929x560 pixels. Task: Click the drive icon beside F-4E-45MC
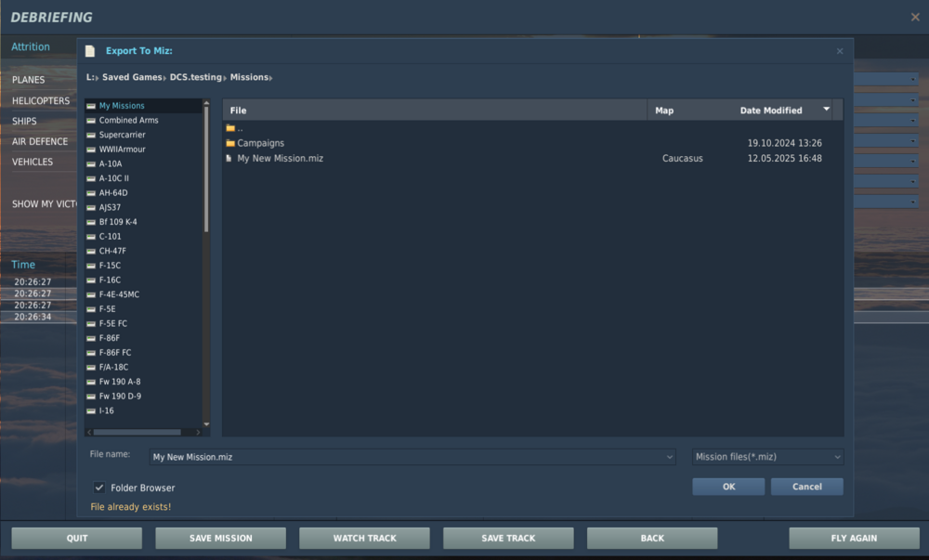(91, 294)
